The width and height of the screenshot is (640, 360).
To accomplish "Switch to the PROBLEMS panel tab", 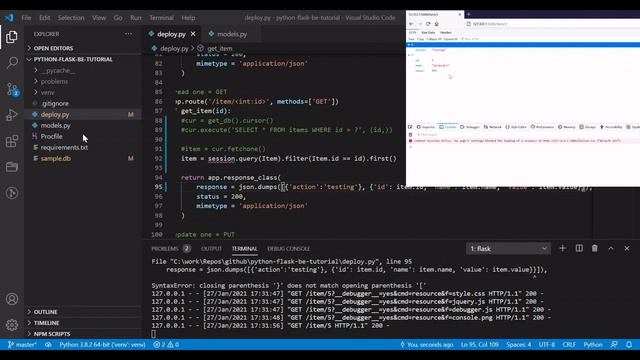I will coord(170,248).
